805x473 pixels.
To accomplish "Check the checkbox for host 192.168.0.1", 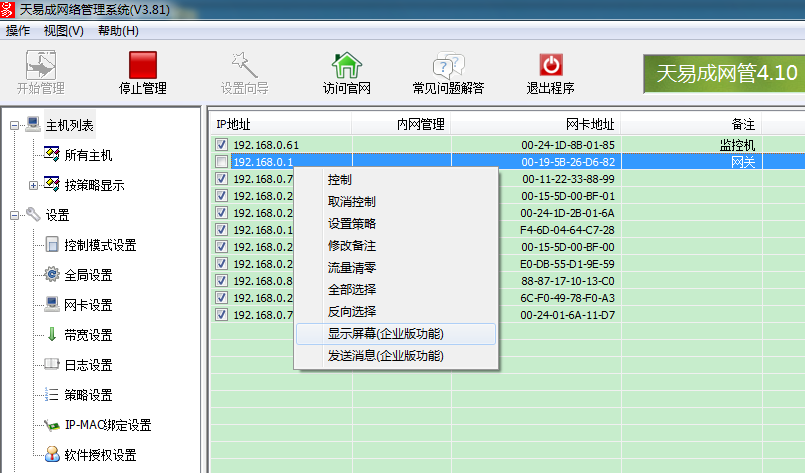I will (222, 162).
